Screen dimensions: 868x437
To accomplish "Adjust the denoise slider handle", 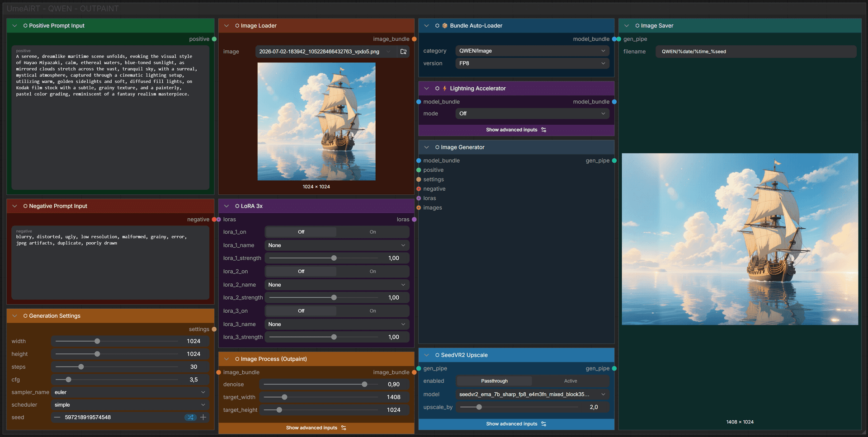I will click(x=364, y=384).
